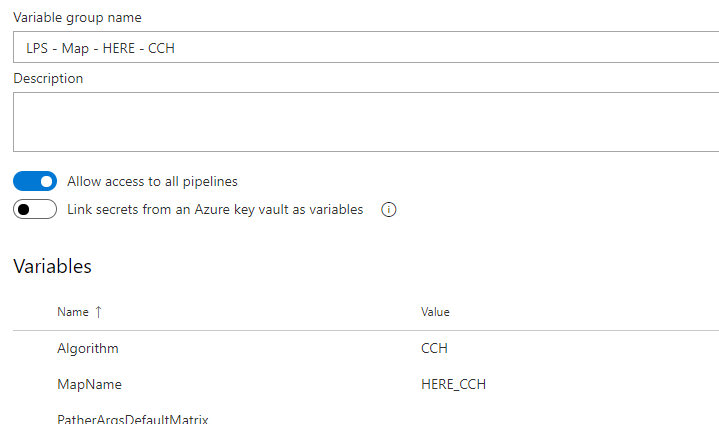Edit the CCH value of Algorithm
The height and width of the screenshot is (424, 719).
click(434, 348)
